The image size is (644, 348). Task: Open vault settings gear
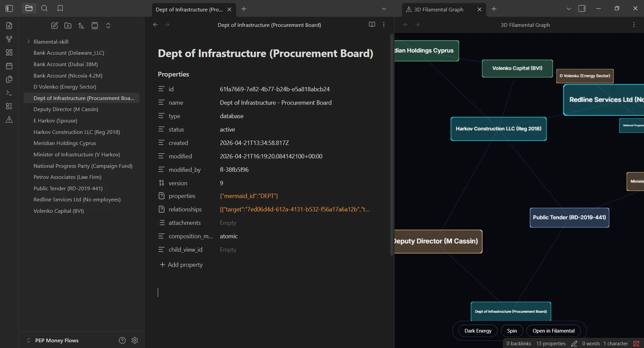coord(135,340)
